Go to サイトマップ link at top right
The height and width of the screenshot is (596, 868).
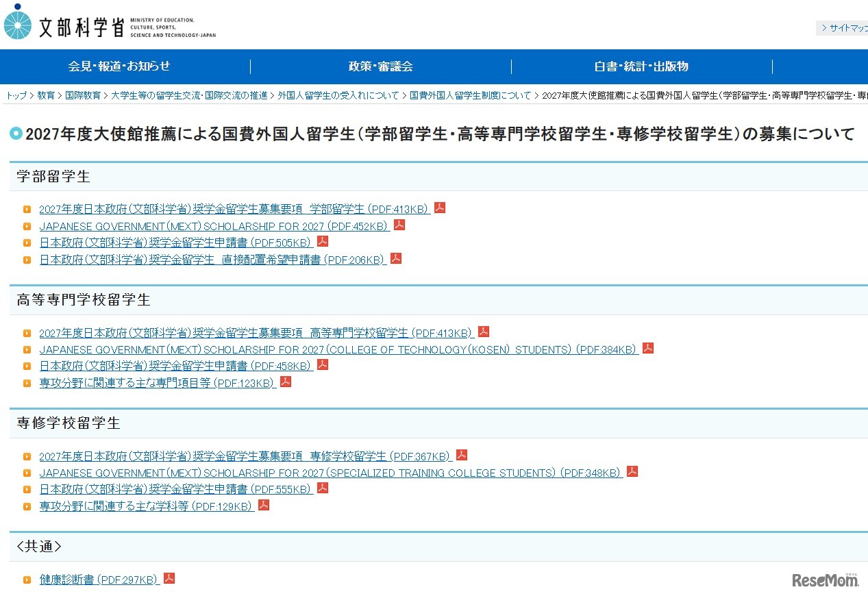845,28
